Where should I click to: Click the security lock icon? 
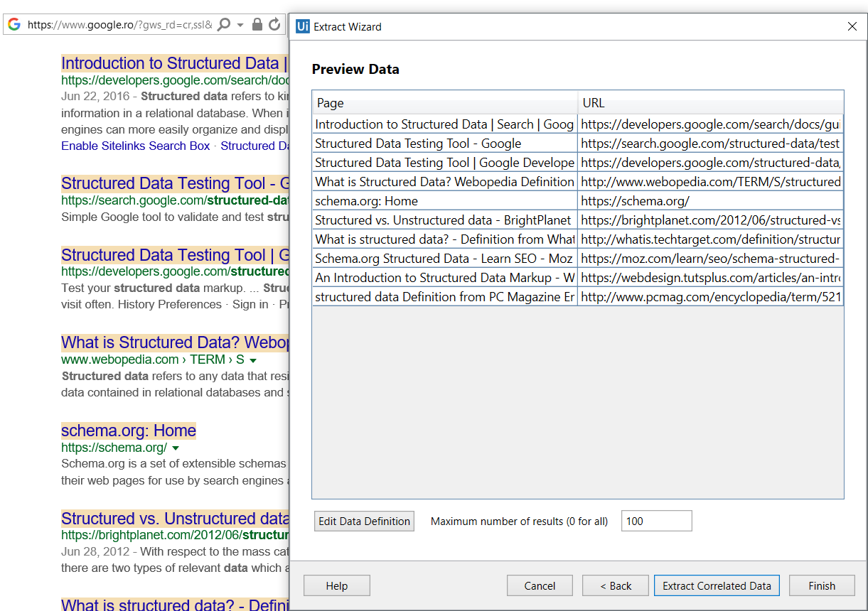257,24
